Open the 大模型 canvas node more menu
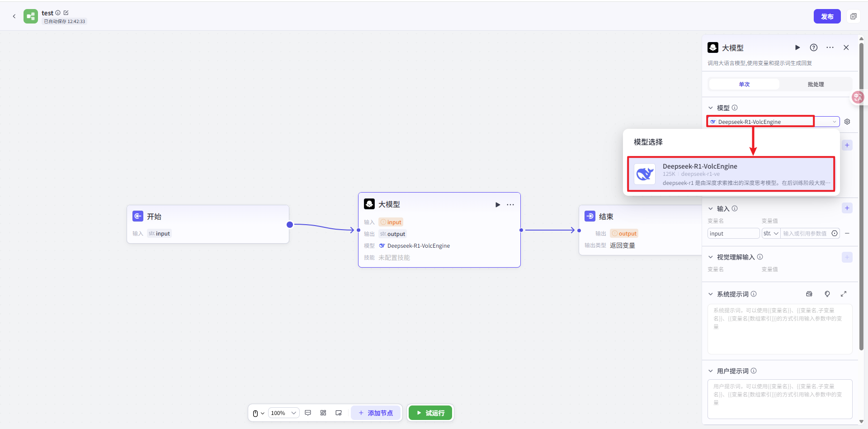Viewport: 868px width, 429px height. pos(510,205)
